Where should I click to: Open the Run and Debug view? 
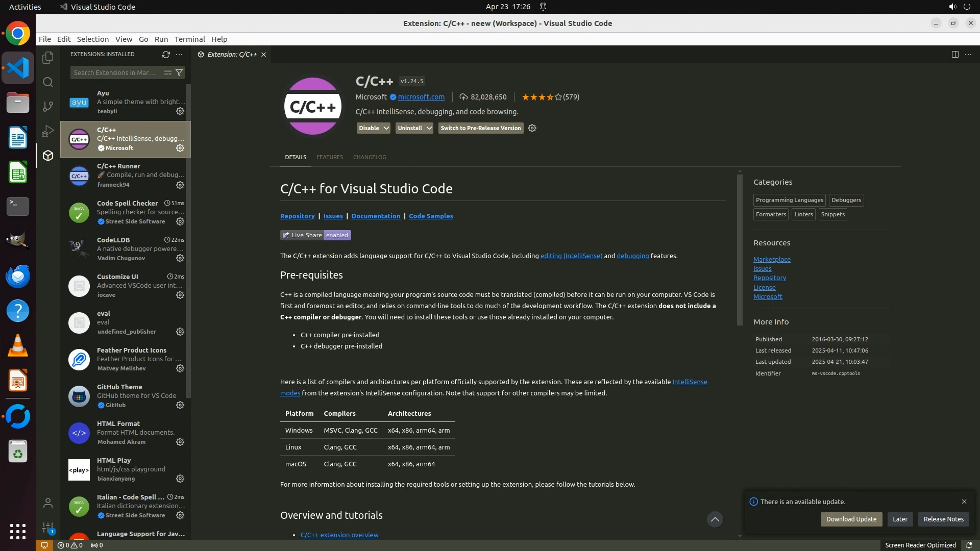(48, 131)
